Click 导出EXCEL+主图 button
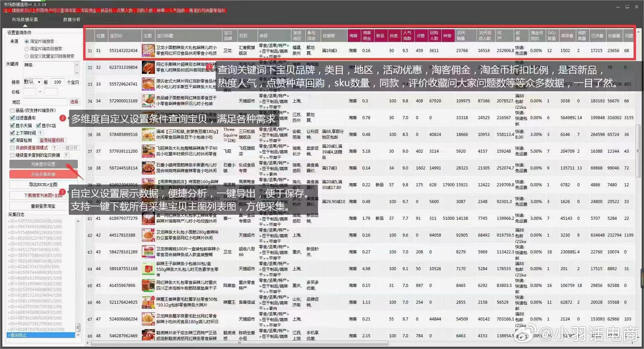Screen dimensions: 644x349 (44, 185)
